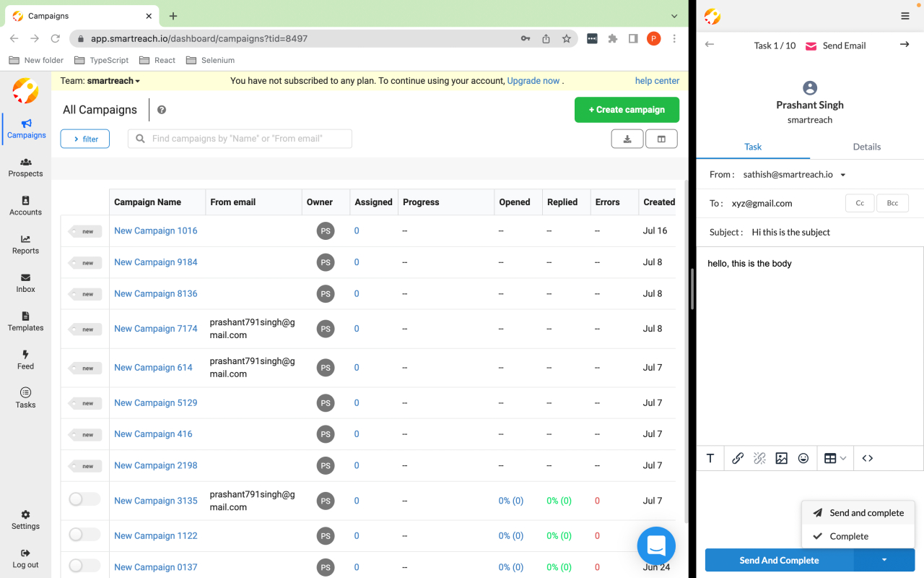
Task: Click the Bcc button
Action: 892,203
